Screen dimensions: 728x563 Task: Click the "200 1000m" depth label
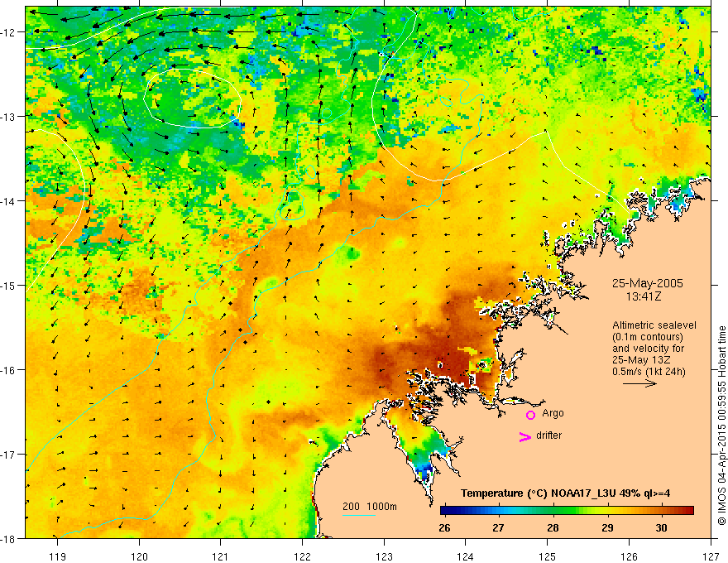click(x=370, y=507)
